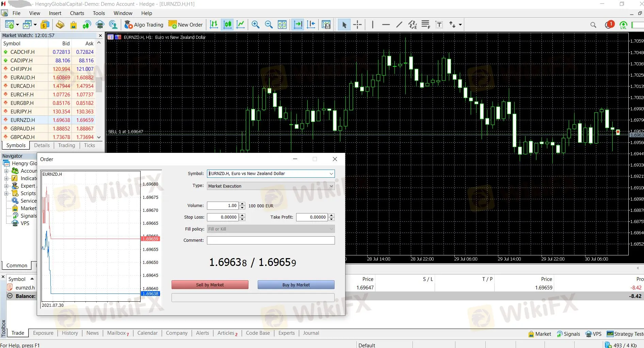
Task: Tile chart windows icon
Action: tap(282, 25)
